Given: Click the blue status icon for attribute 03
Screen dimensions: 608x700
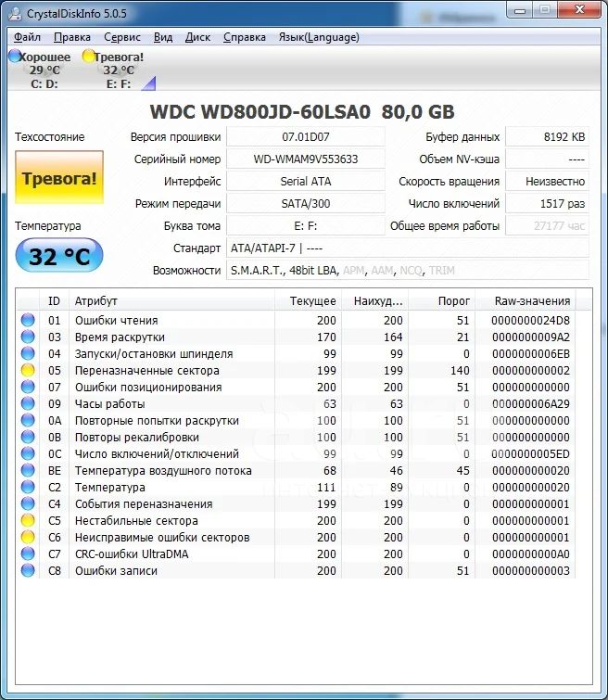Looking at the screenshot, I should pyautogui.click(x=28, y=337).
